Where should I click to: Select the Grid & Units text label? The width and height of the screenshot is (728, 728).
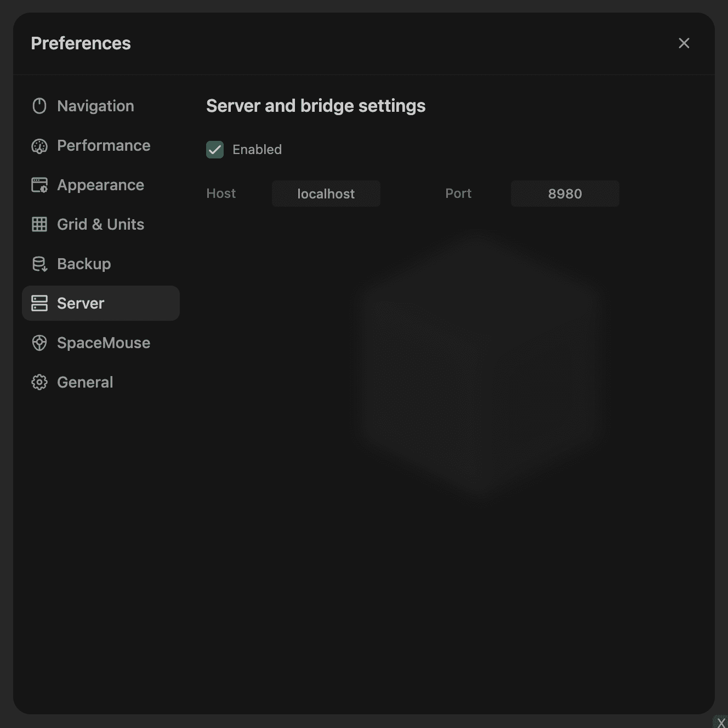pos(100,224)
